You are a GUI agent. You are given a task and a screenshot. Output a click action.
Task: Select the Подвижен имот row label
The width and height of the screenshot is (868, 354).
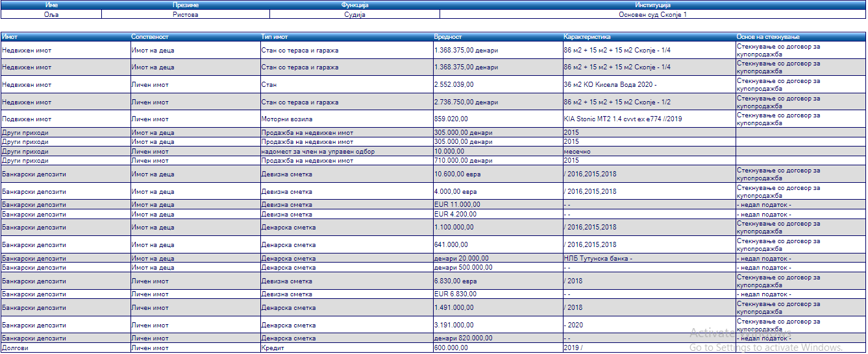27,119
